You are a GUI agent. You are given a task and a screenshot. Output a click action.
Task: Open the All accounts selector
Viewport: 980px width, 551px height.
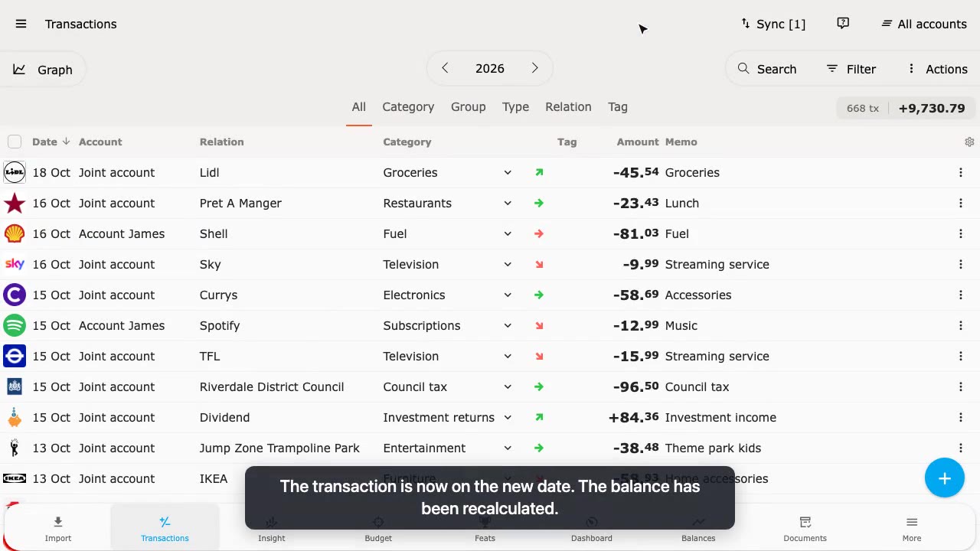(924, 24)
